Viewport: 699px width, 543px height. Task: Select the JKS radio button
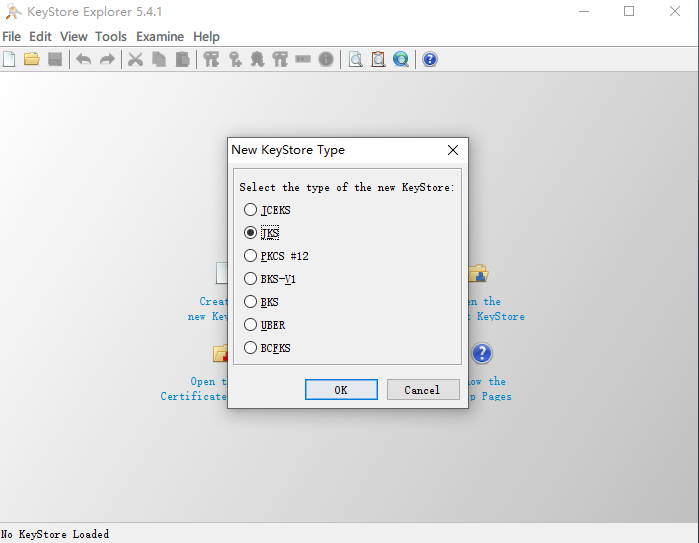pos(250,233)
